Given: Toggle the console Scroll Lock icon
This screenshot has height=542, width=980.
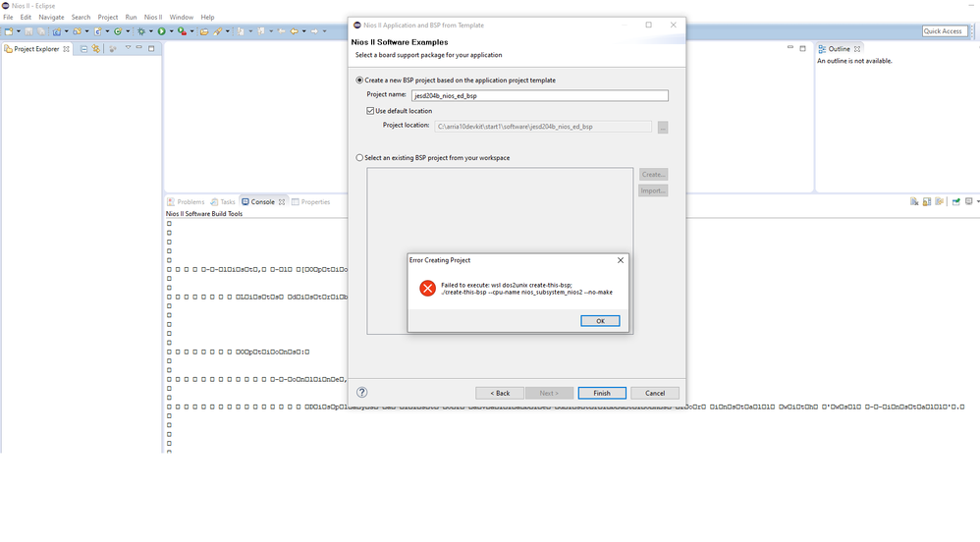Looking at the screenshot, I should (x=927, y=201).
